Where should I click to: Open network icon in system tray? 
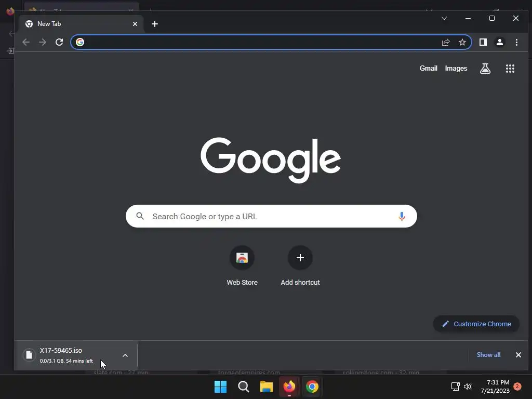(x=455, y=387)
